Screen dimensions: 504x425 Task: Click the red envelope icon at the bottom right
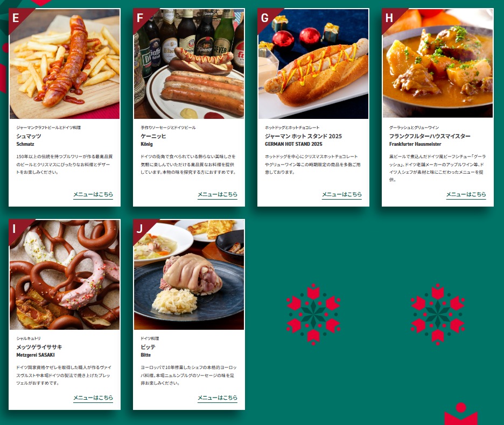[461, 414]
